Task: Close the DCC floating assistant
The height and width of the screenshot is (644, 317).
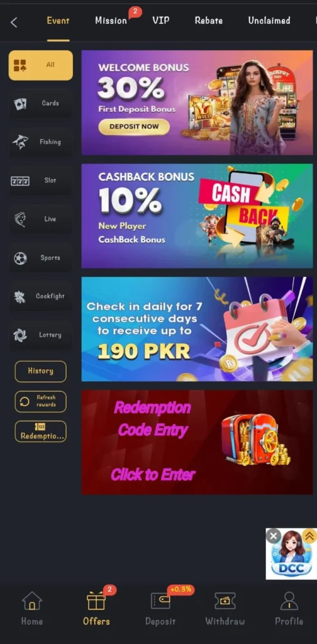Action: point(274,536)
